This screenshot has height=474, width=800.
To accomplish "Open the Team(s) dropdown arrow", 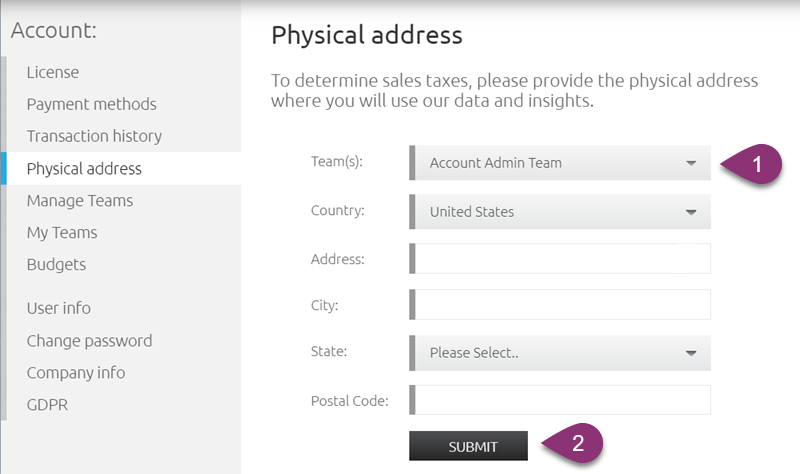I will (691, 163).
